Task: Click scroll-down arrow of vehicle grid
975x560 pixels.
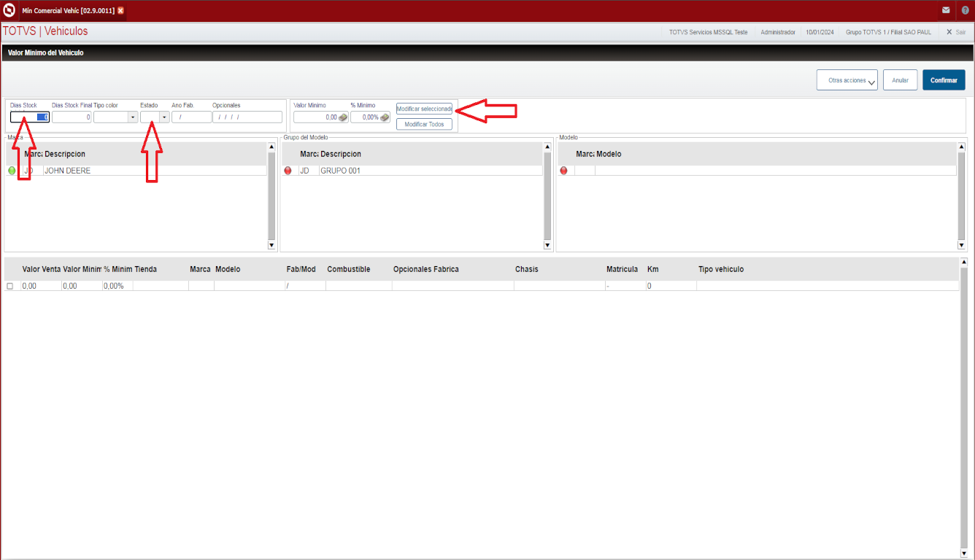Action: [963, 553]
